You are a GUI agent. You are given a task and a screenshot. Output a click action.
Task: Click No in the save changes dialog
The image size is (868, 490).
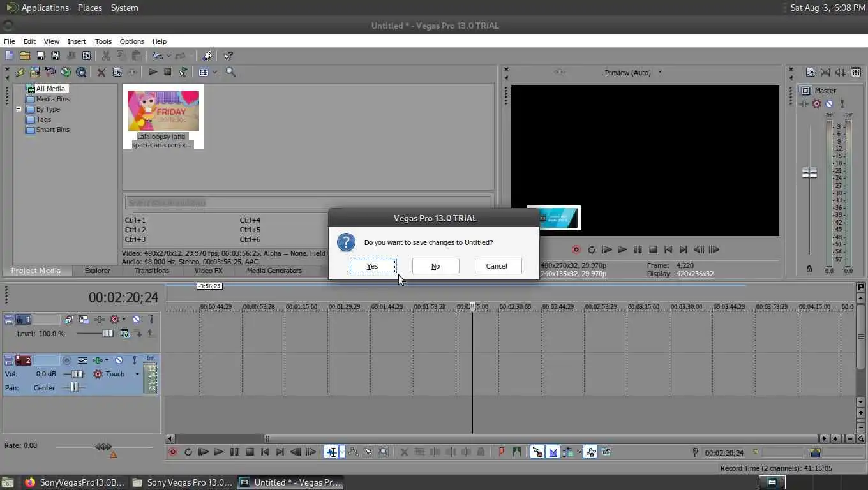tap(435, 266)
